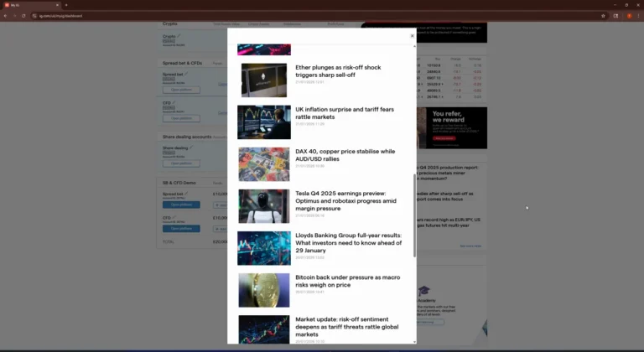Screen dimensions: 644x352
Task: Click the Optimus robot thumbnail
Action: (264, 206)
